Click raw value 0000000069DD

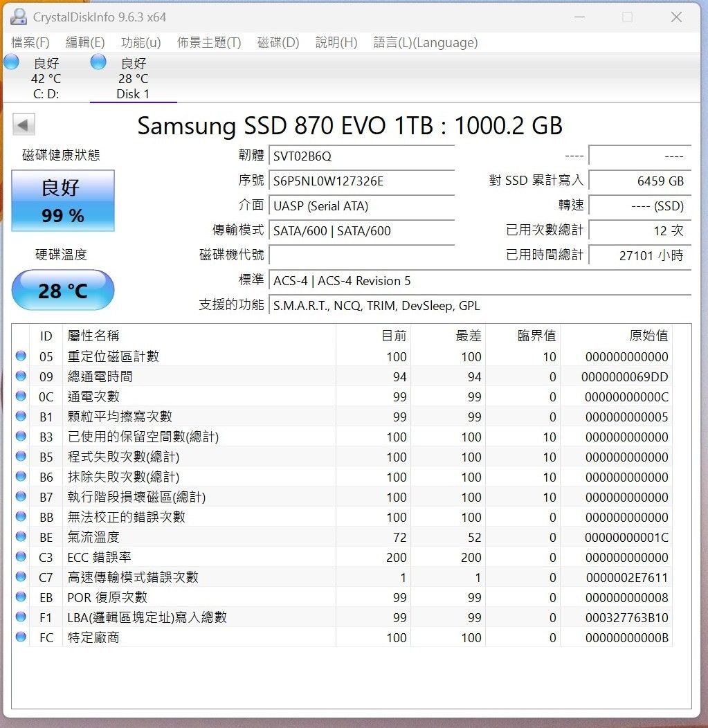tap(624, 377)
